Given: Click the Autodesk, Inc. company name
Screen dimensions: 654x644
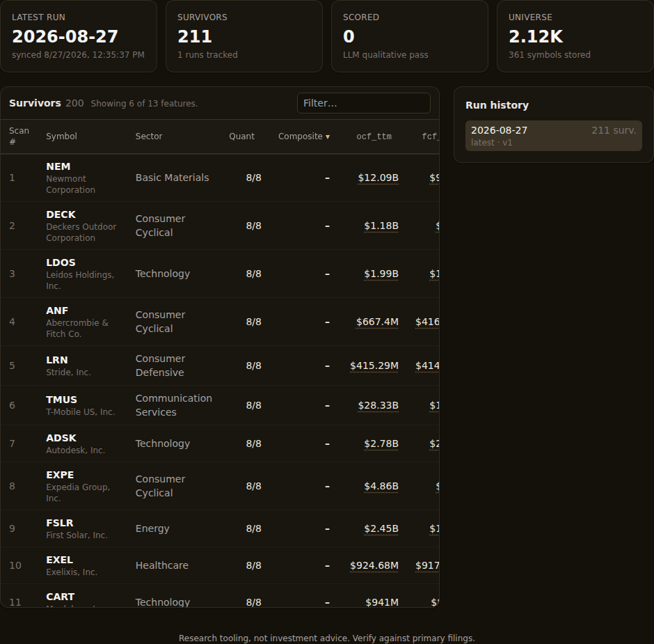Looking at the screenshot, I should [76, 450].
